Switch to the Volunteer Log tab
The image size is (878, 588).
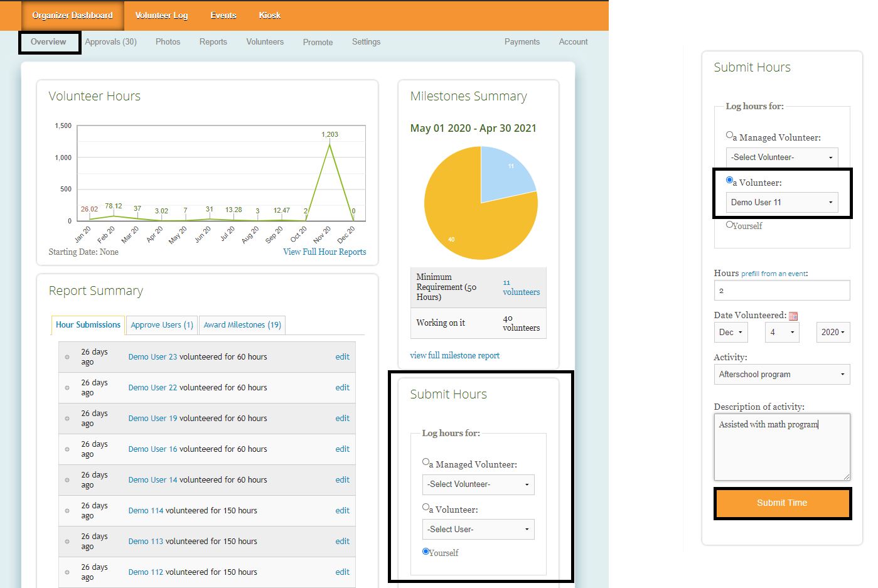(x=161, y=16)
